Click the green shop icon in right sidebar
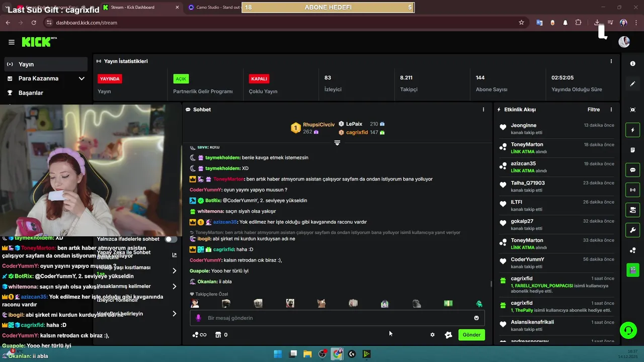This screenshot has width=644, height=362. 632,270
